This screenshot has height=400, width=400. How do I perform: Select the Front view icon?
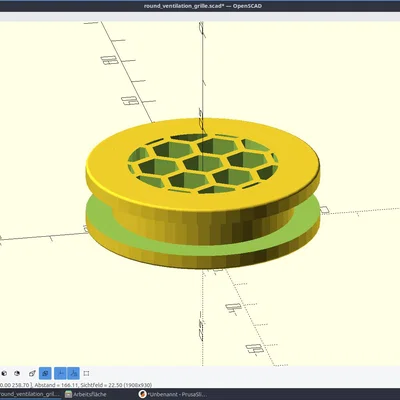5,373
